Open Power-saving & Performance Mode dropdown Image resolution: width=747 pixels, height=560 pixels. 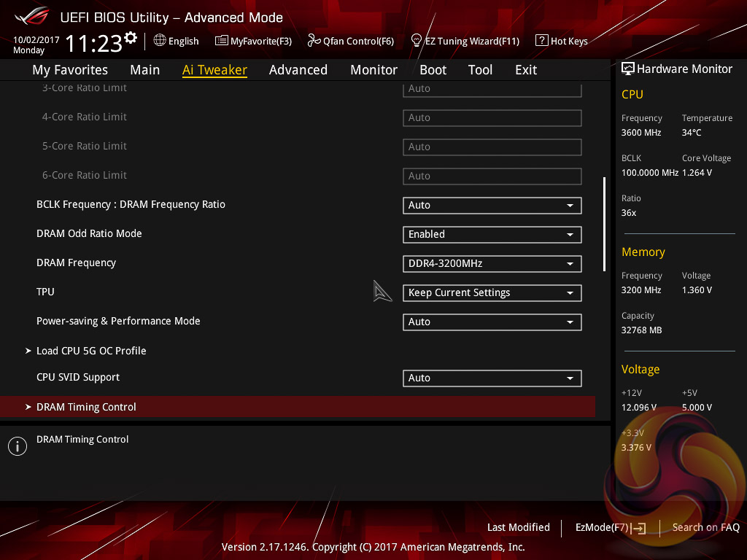click(492, 322)
